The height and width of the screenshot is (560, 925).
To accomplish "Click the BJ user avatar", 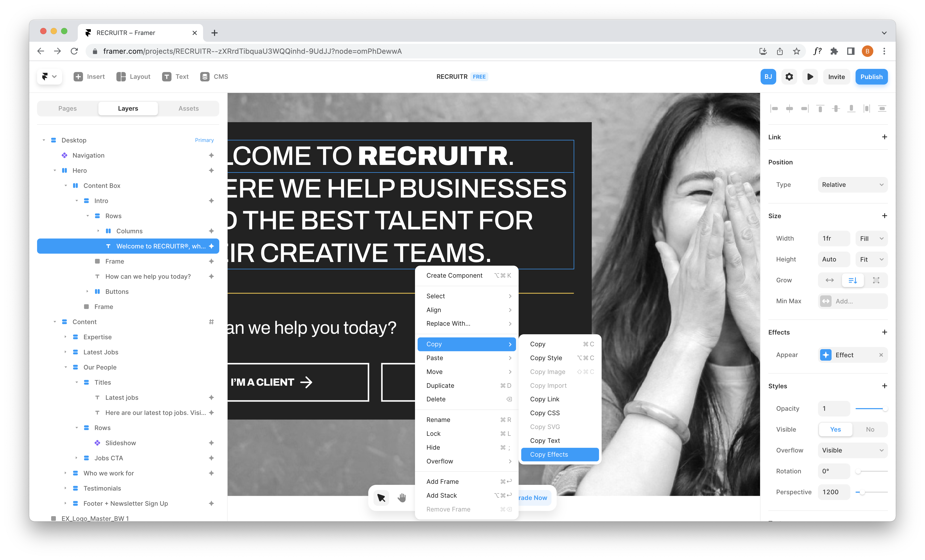I will 768,76.
